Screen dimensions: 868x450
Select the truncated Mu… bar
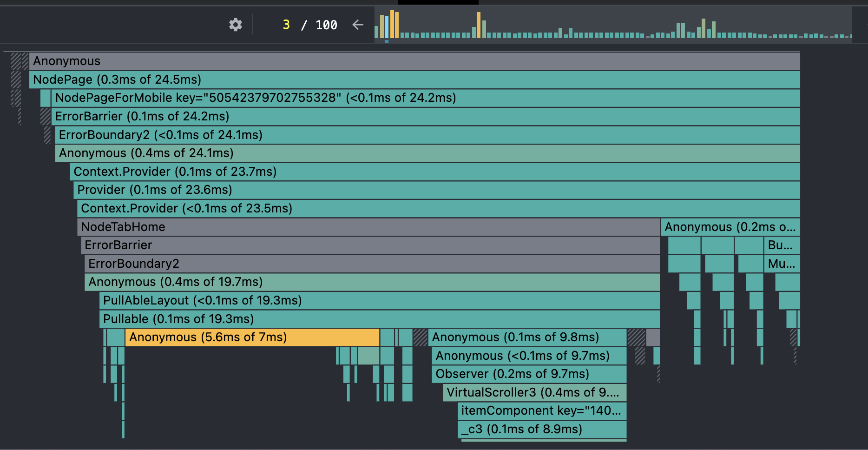(782, 264)
